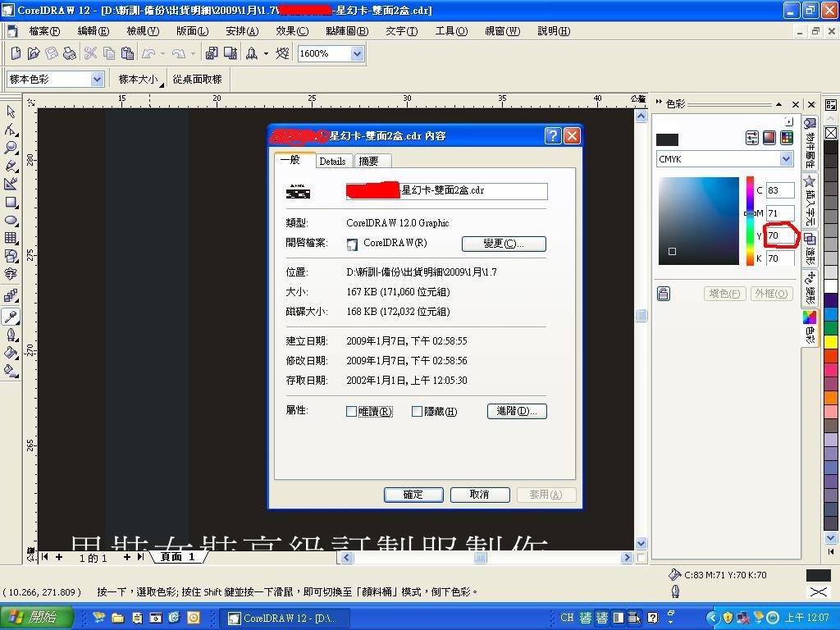Select the Rectangle tool
This screenshot has height=630, width=840.
pyautogui.click(x=11, y=202)
